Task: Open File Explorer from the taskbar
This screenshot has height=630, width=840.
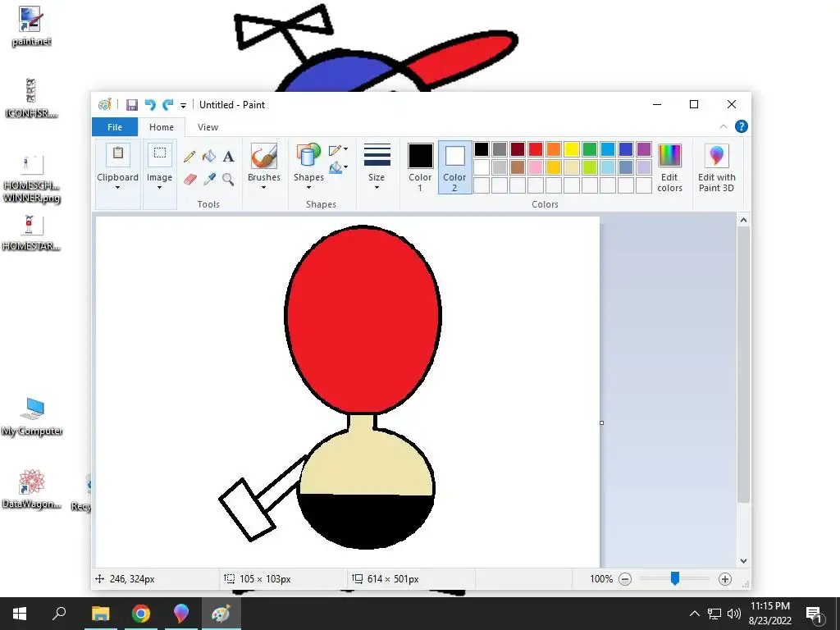Action: tap(100, 614)
